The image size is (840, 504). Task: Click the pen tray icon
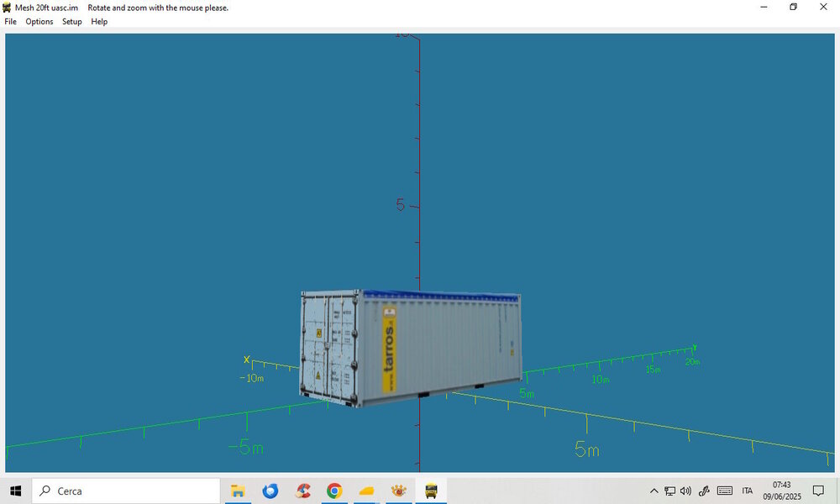click(704, 491)
